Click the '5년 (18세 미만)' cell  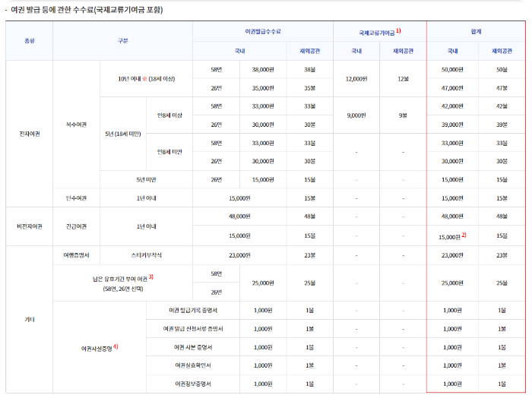point(123,134)
